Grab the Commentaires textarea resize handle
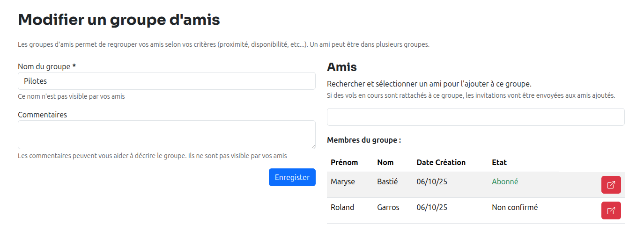Image resolution: width=644 pixels, height=232 pixels. click(x=312, y=146)
